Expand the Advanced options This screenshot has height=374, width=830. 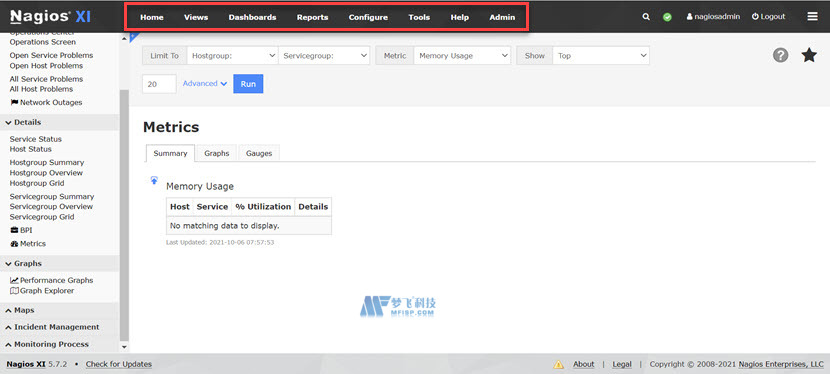pos(205,84)
